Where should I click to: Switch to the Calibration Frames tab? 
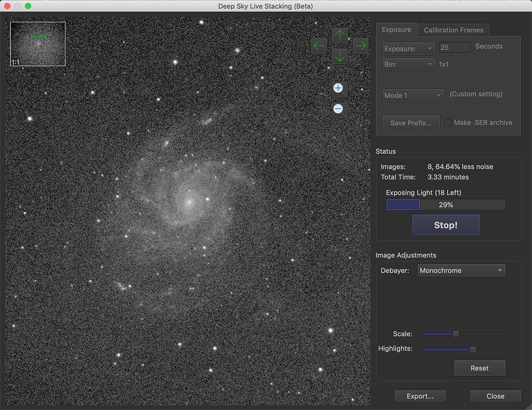(x=453, y=30)
